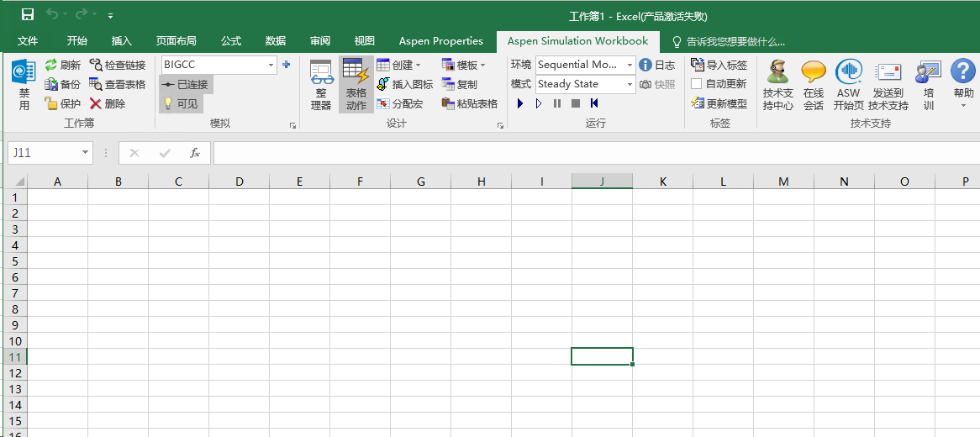Click the Select All corner triangle
Image resolution: width=980 pixels, height=437 pixels.
click(19, 182)
